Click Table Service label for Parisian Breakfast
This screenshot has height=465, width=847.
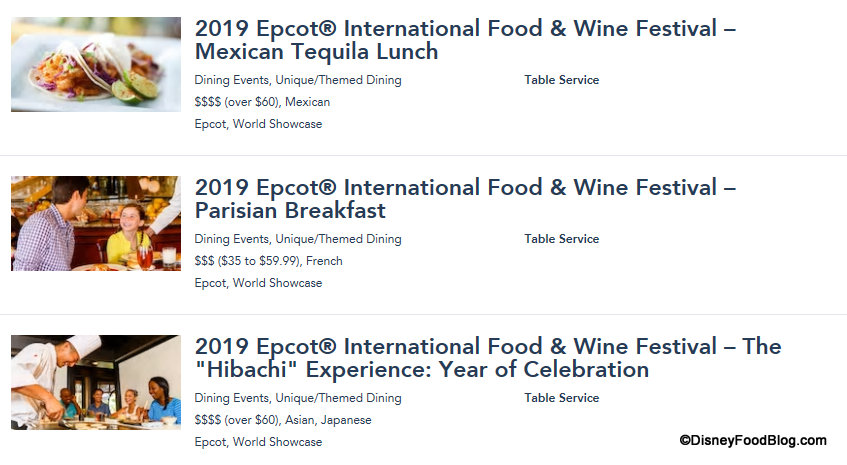tap(561, 239)
